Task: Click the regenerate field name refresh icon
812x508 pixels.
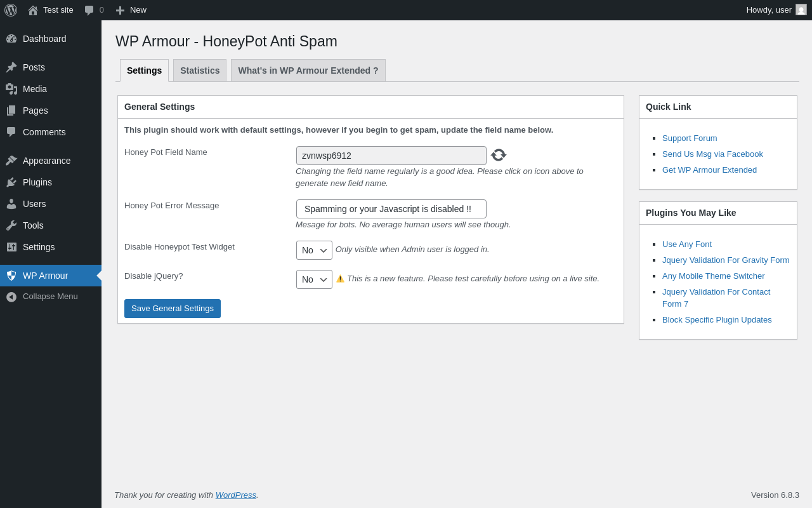Action: [x=499, y=155]
